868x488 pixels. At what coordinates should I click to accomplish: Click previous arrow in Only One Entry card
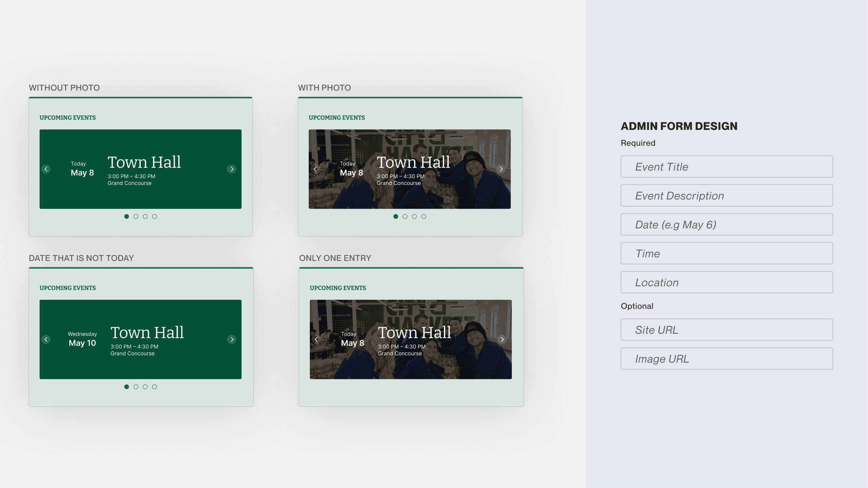(x=316, y=339)
